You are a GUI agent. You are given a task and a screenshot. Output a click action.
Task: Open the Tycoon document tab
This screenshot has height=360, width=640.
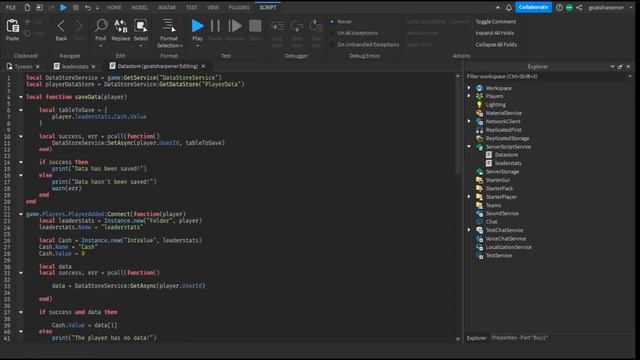pyautogui.click(x=23, y=67)
